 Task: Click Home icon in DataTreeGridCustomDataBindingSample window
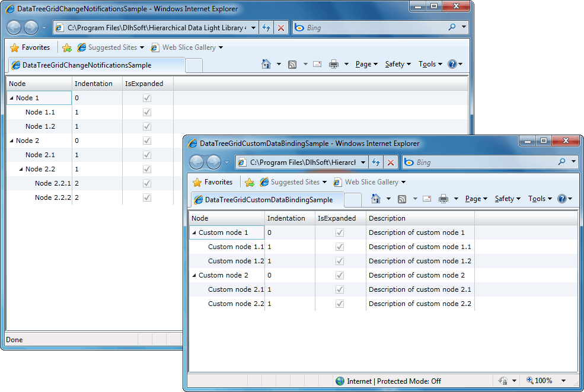[x=376, y=199]
